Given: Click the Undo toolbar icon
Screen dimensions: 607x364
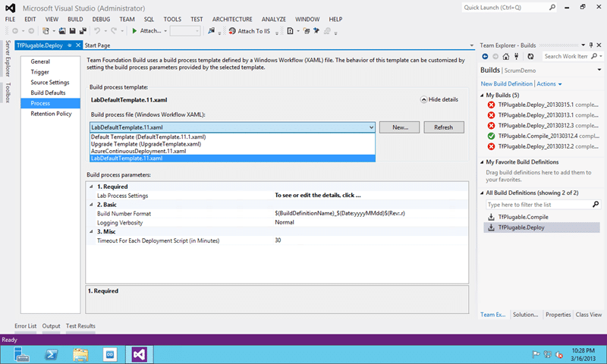Looking at the screenshot, I should (x=97, y=31).
